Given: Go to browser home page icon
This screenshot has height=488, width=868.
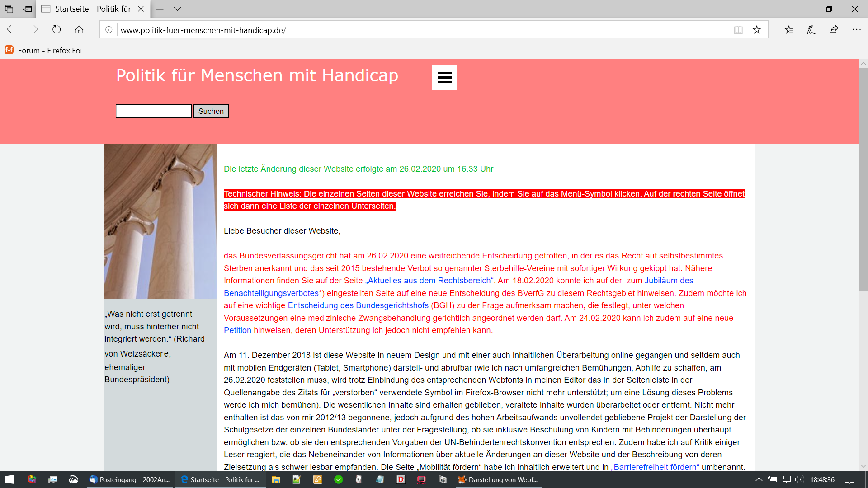Looking at the screenshot, I should pos(79,30).
